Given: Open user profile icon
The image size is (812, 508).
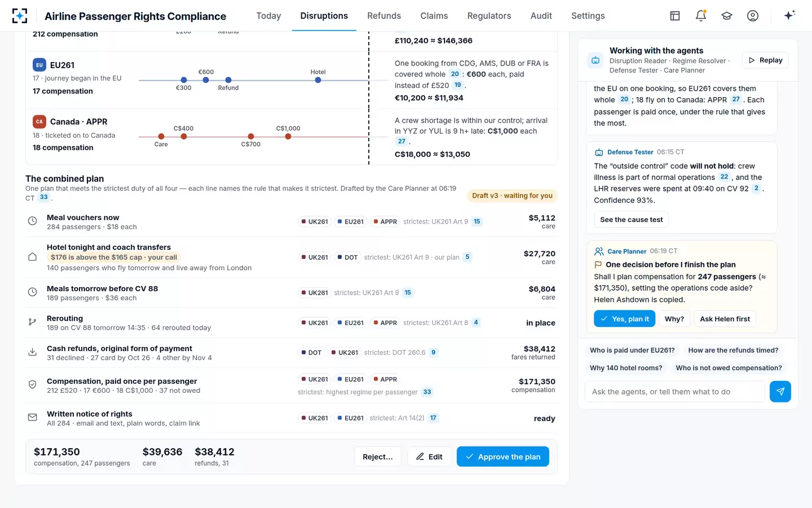Looking at the screenshot, I should coord(753,16).
